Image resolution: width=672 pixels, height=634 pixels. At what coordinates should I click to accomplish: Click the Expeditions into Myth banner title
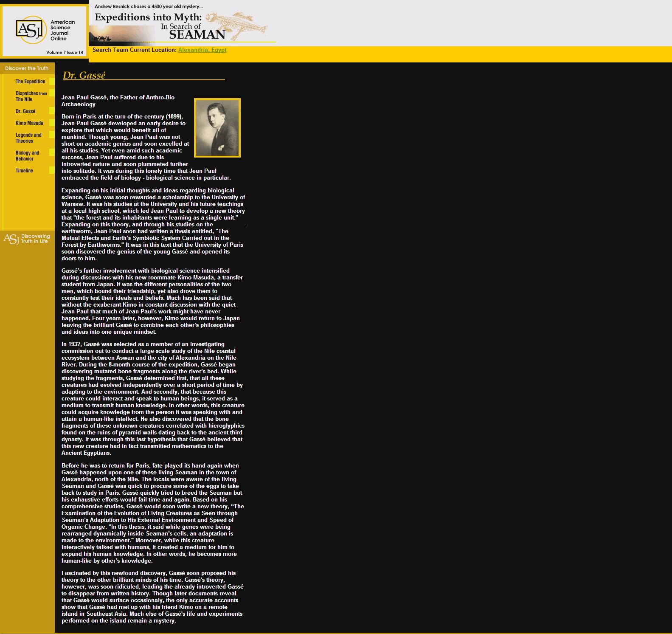point(148,17)
